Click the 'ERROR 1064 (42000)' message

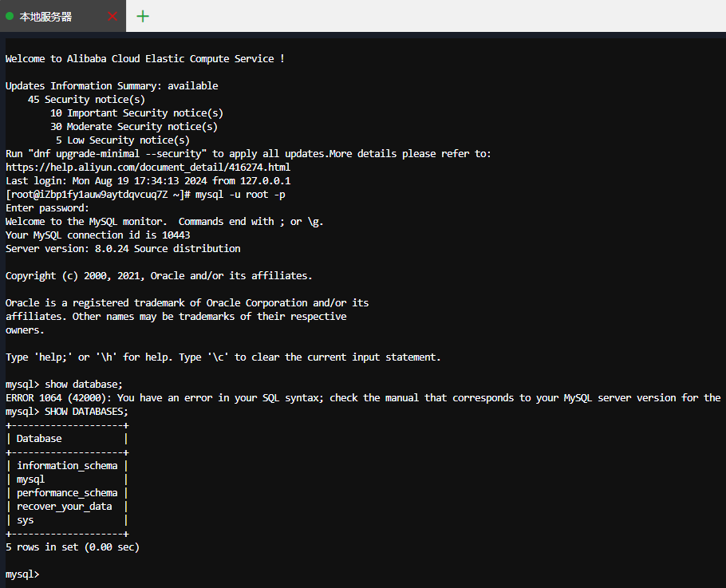pyautogui.click(x=363, y=397)
